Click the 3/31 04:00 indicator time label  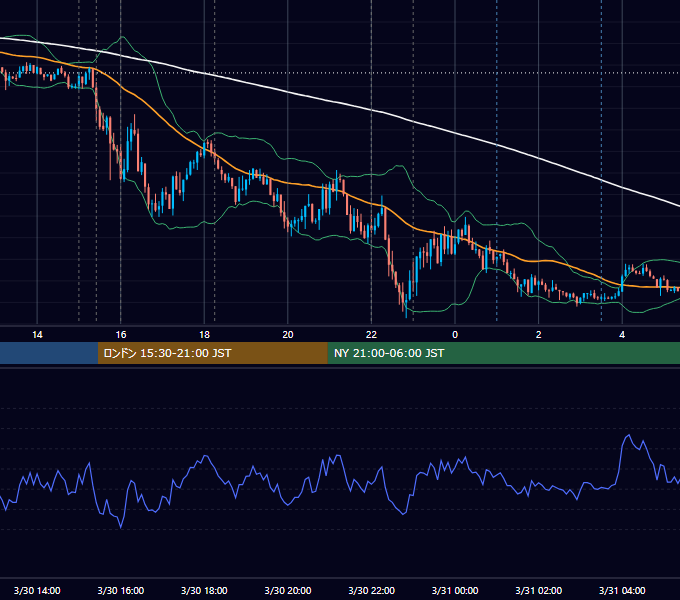(622, 590)
